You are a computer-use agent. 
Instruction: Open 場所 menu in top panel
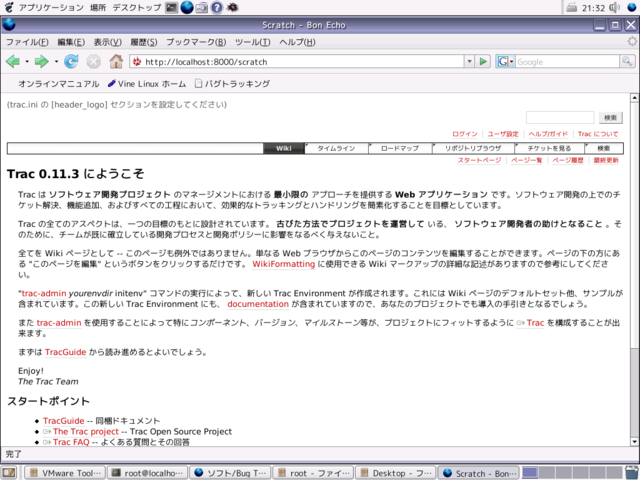pyautogui.click(x=98, y=7)
